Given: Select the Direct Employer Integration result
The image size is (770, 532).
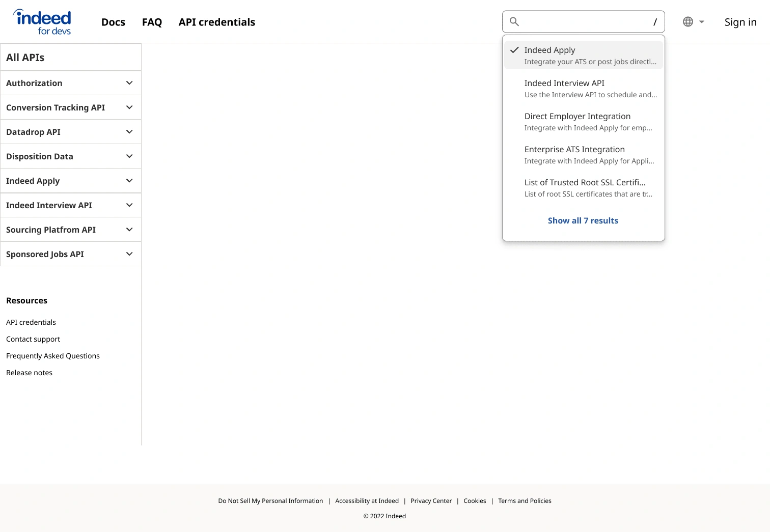Looking at the screenshot, I should pos(584,122).
